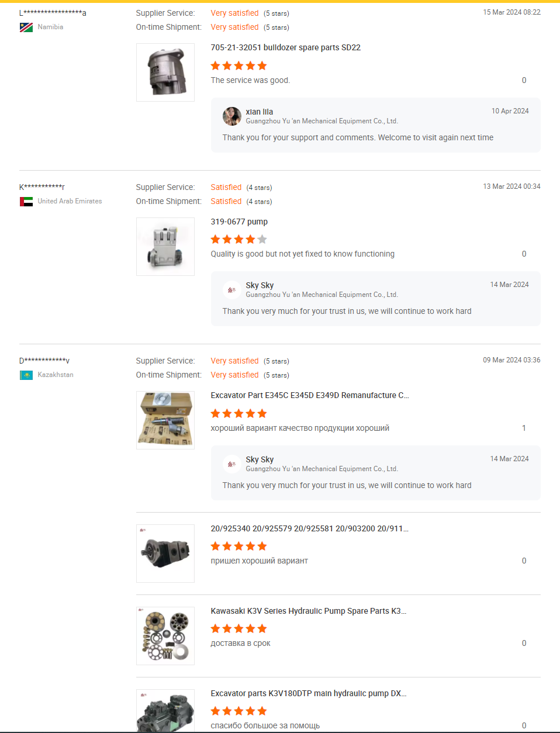Screen dimensions: 560x733
Task: Open the 20/925340 hydraulic pump thumbnail
Action: 165,553
